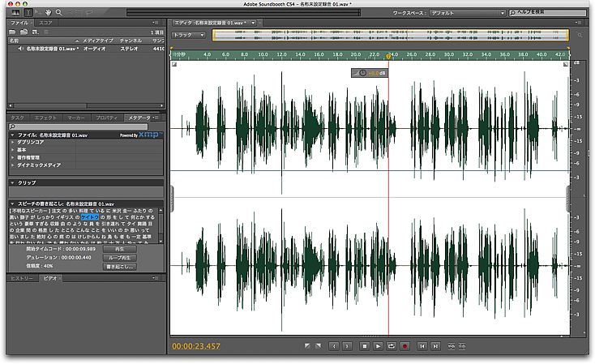Image resolution: width=595 pixels, height=364 pixels.
Task: Open the ワークスペース デフォルト dropdown
Action: [x=469, y=13]
